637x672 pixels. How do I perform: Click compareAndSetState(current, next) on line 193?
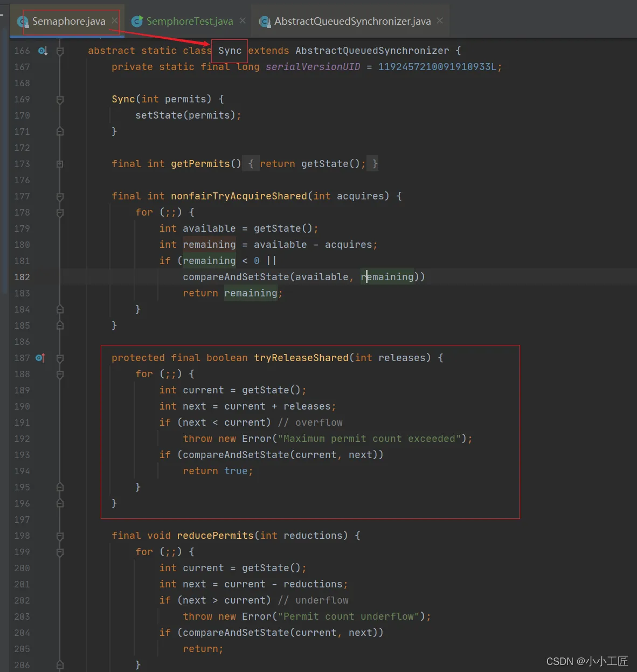tap(280, 455)
